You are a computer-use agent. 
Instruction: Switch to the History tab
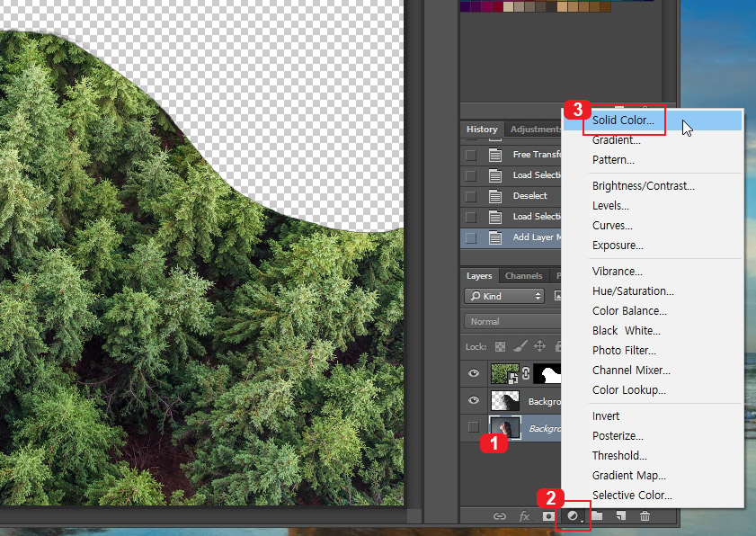point(482,129)
